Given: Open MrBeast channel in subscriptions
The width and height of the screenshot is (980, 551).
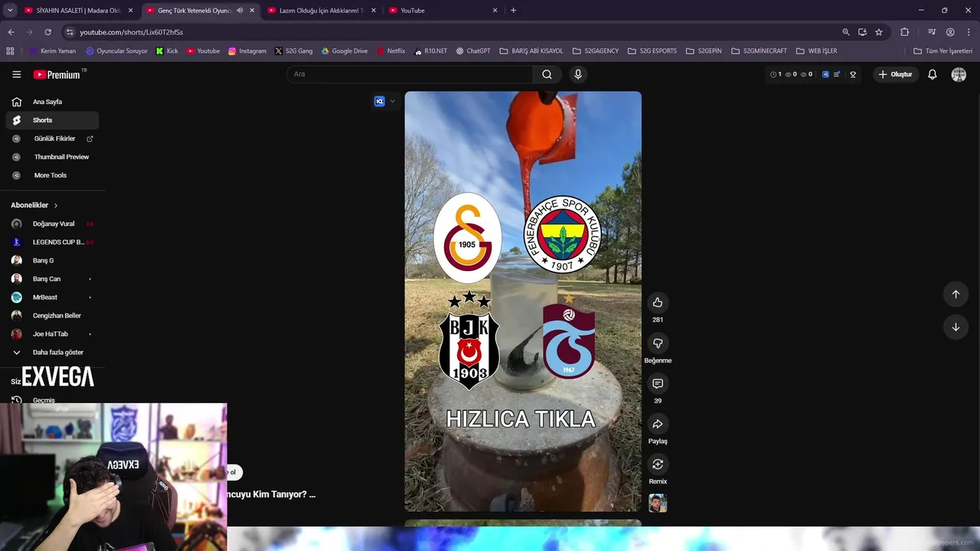Looking at the screenshot, I should pos(52,297).
